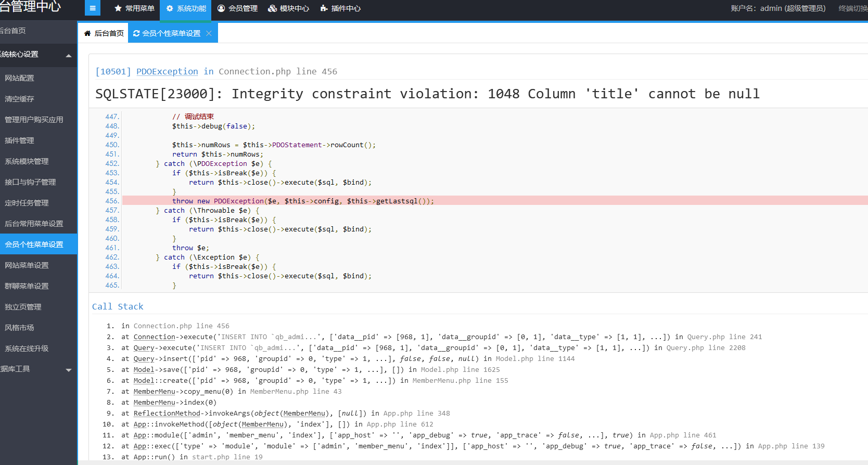Click refresh icon on 会员个性菜单设置 tab
The image size is (868, 465).
[x=136, y=33]
